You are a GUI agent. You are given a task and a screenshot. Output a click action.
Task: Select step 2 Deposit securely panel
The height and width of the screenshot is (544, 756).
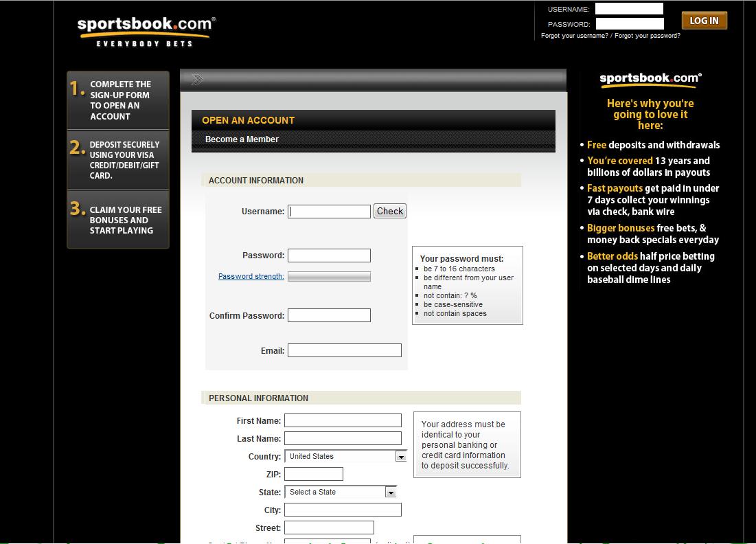pos(118,160)
